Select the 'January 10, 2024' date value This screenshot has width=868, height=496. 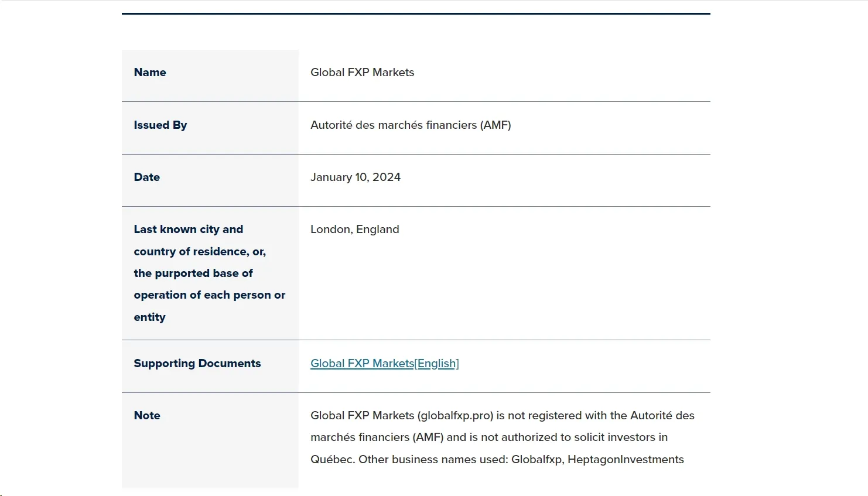pyautogui.click(x=356, y=177)
